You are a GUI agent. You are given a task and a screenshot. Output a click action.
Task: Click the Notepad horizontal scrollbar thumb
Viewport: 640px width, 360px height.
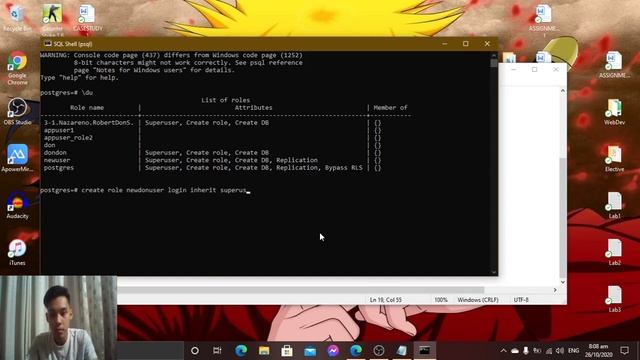pos(301,290)
